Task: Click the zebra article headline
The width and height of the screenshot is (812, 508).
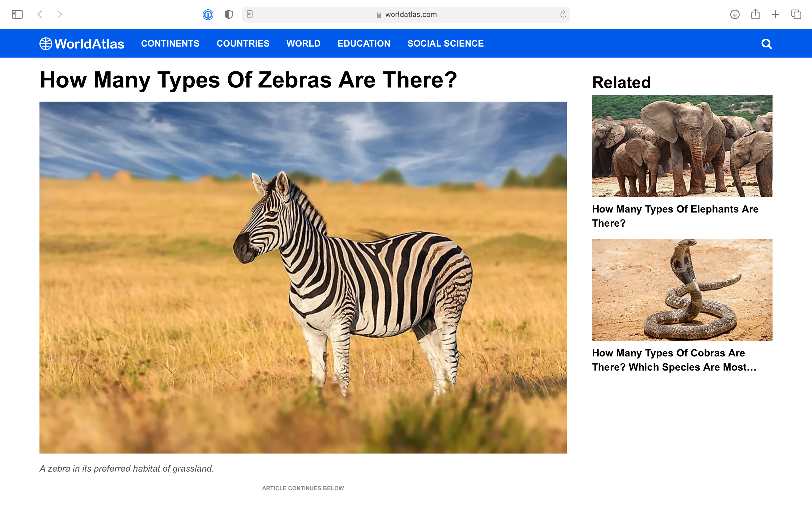Action: point(248,80)
